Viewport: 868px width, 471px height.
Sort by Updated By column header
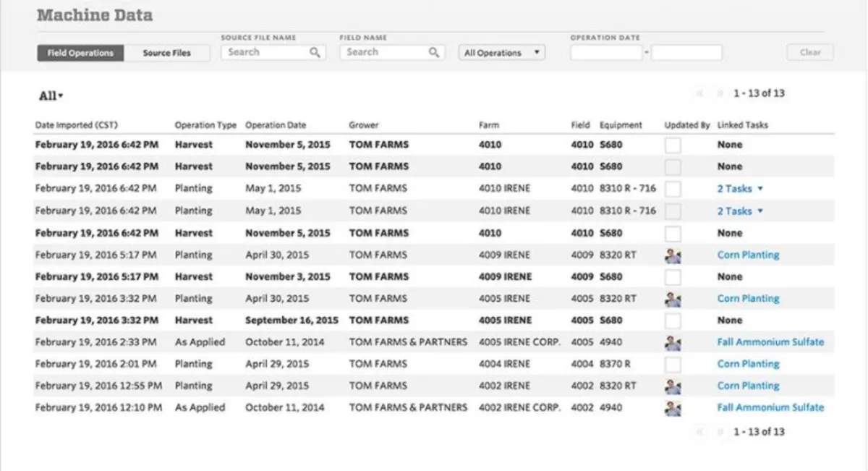[687, 125]
